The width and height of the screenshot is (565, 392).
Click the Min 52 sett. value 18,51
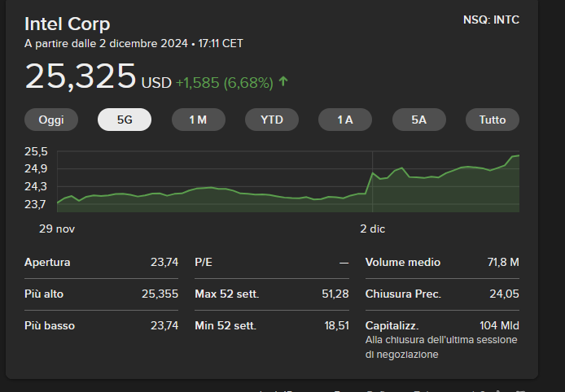pos(336,326)
